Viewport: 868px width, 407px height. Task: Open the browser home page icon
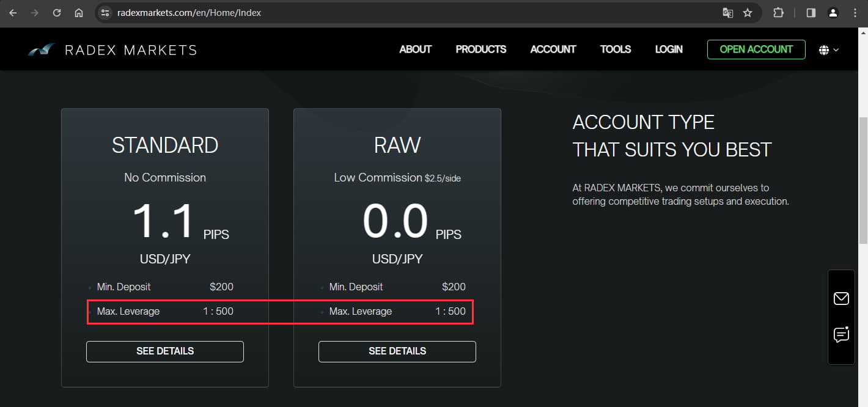(x=79, y=12)
